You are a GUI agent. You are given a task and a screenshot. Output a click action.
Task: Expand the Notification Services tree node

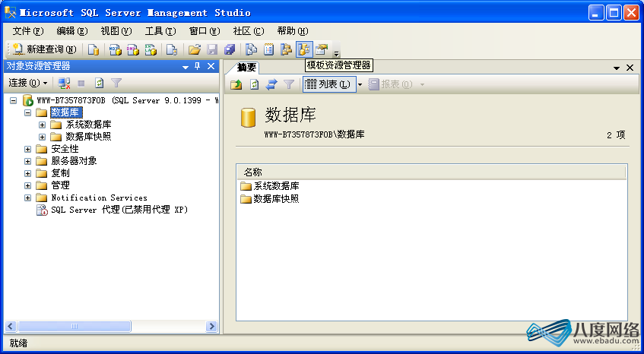coord(27,198)
